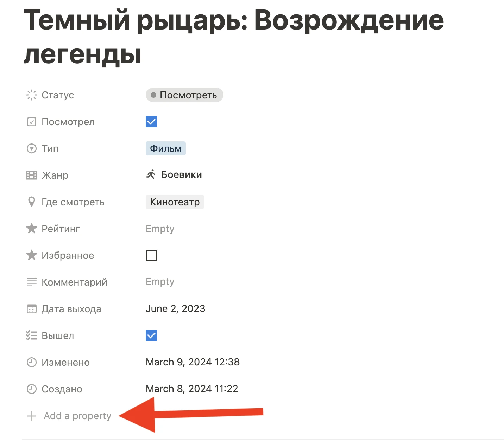Click the Вышел property label

click(58, 335)
